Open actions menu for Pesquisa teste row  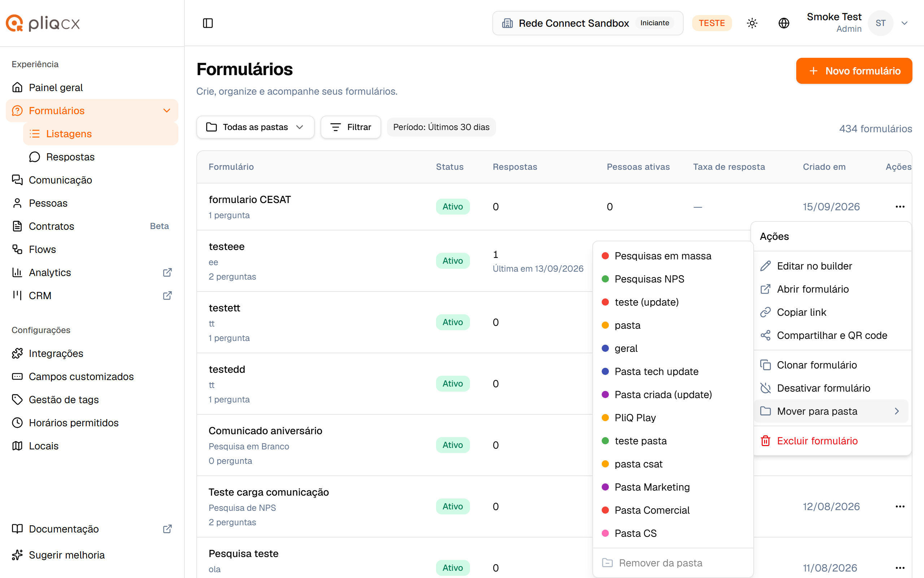click(900, 568)
